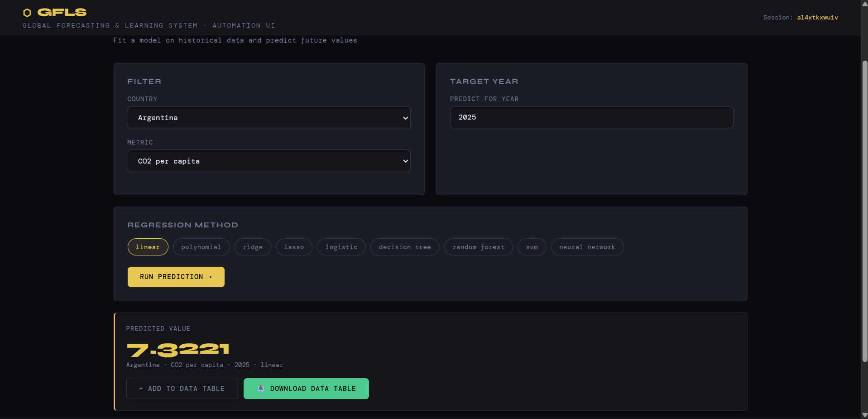This screenshot has height=419, width=868.
Task: Click the Predicted Value label
Action: 158,328
